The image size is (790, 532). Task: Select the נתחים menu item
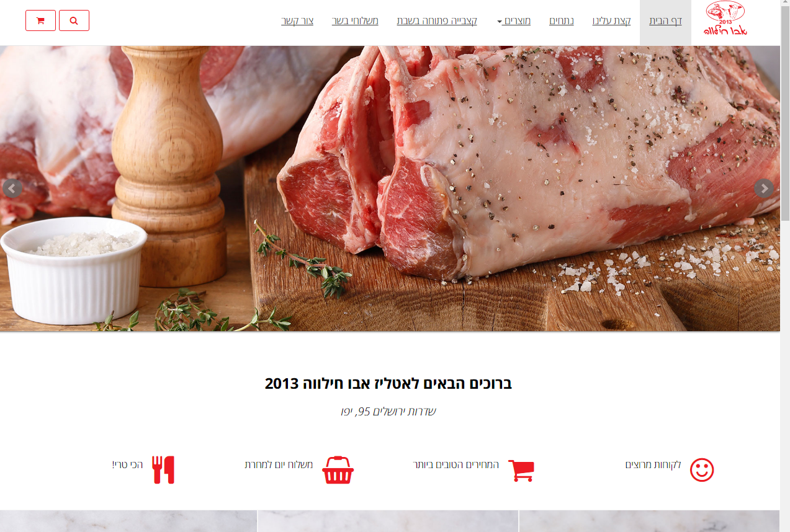click(562, 20)
